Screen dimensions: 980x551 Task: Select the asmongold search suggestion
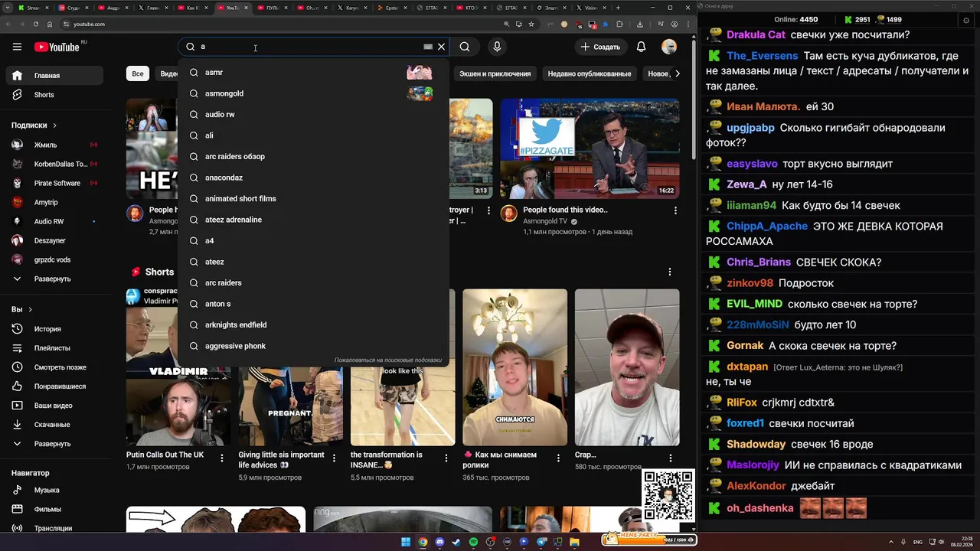pos(313,93)
